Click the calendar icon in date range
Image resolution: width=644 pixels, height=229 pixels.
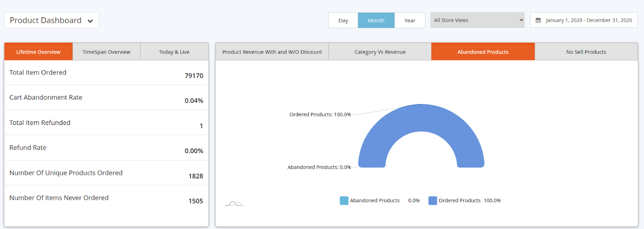[x=538, y=20]
